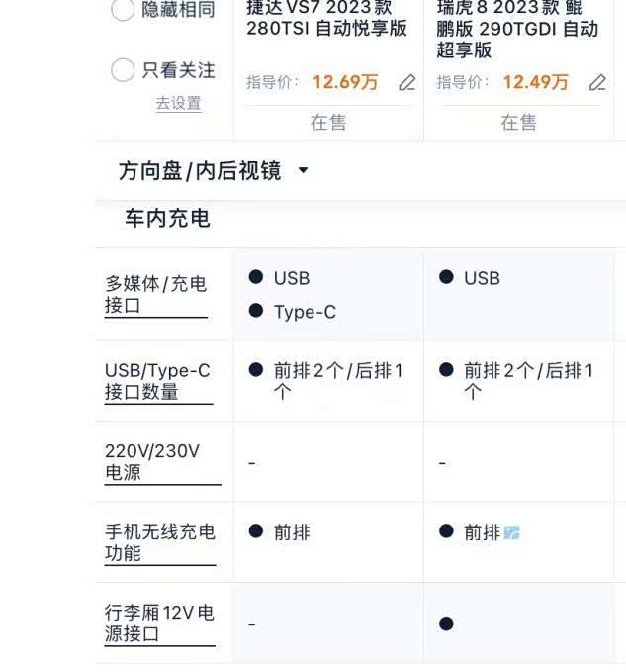Click the 手机无线充电功能 row label
Image resolution: width=626 pixels, height=672 pixels.
pyautogui.click(x=159, y=542)
